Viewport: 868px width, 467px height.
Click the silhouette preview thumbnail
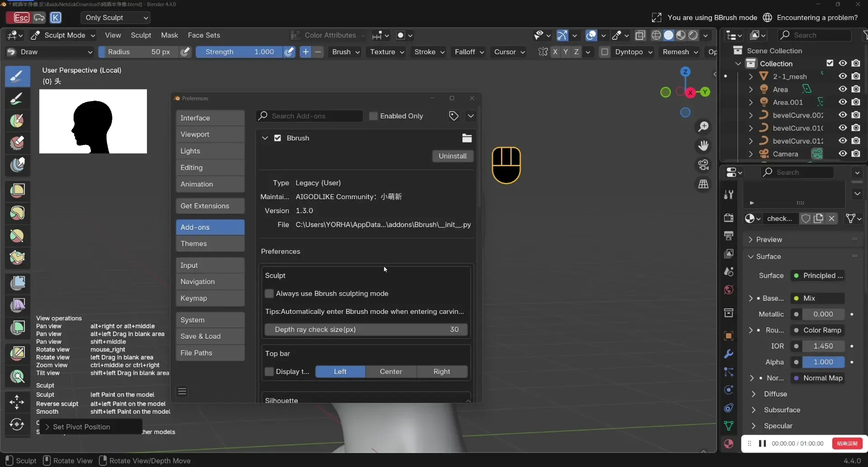pos(93,121)
